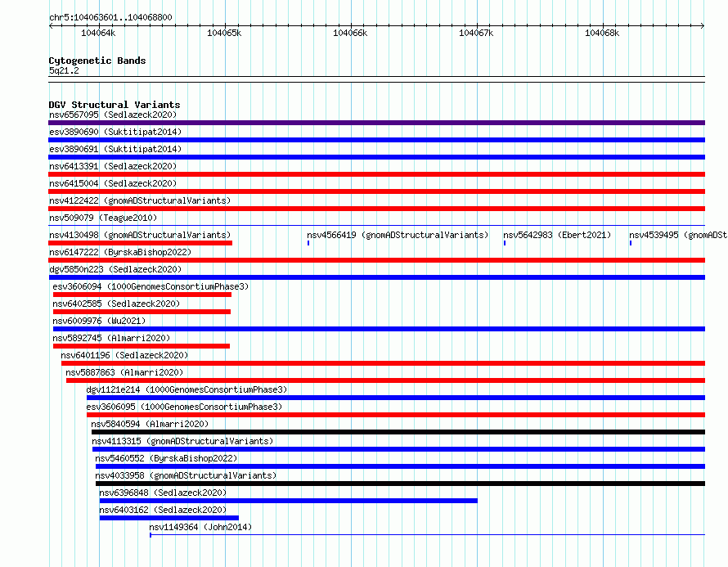Click nsv5887863 (Almarri2020) label

(x=124, y=372)
